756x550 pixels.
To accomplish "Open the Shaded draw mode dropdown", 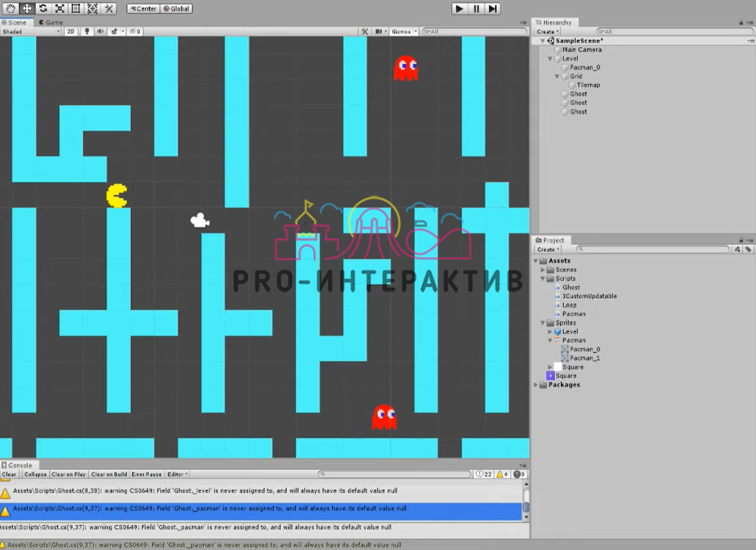I will pos(31,31).
